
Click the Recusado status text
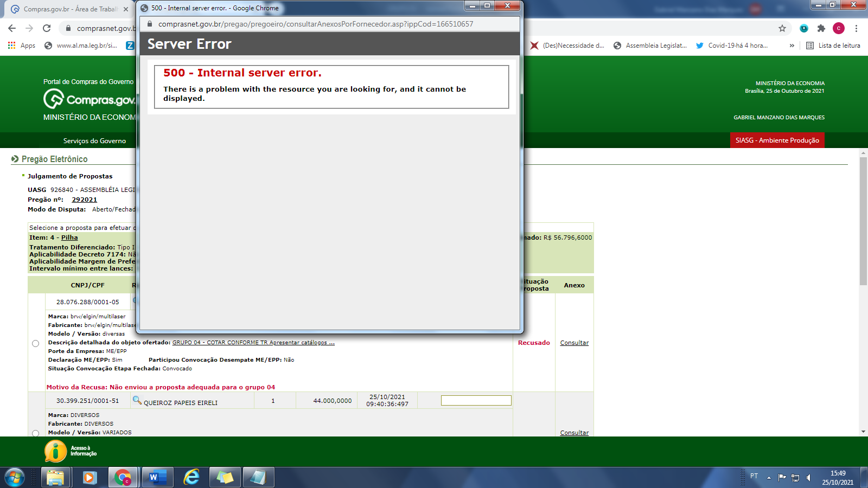click(x=534, y=343)
